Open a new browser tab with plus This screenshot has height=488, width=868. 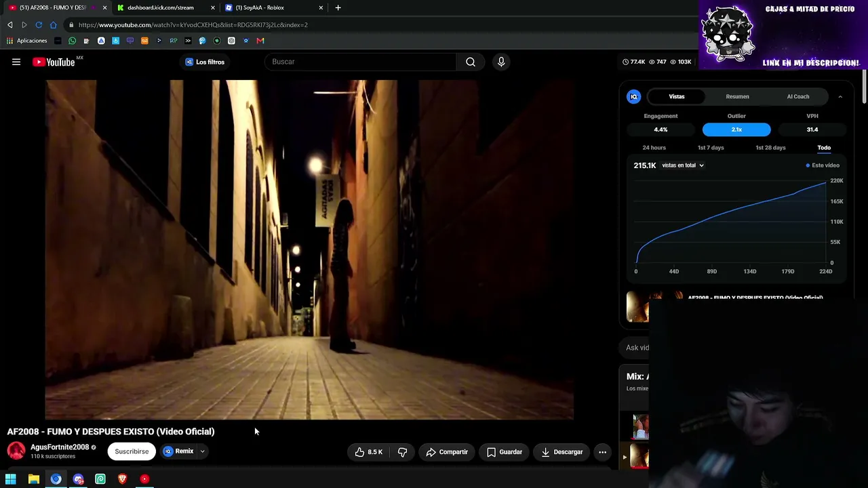point(338,7)
